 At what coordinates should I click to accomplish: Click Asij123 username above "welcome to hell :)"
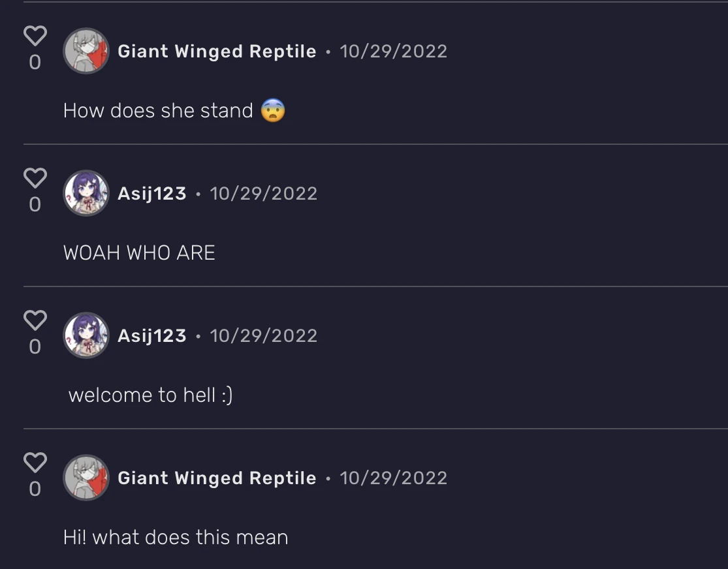pos(152,336)
